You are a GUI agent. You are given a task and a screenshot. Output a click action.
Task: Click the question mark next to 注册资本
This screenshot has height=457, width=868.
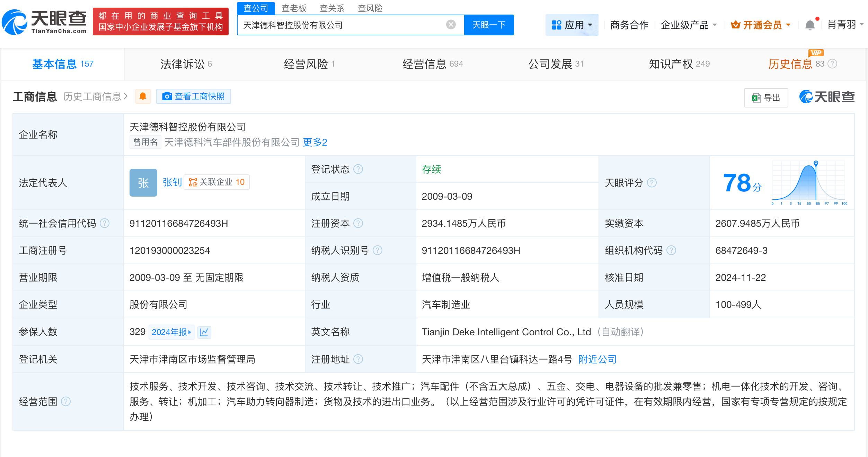359,223
